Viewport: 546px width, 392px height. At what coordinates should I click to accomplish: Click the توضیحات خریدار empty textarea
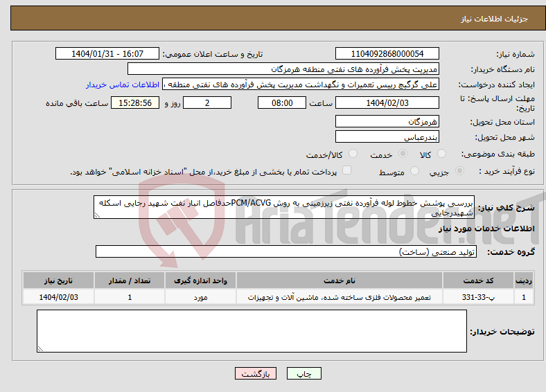coord(252,331)
